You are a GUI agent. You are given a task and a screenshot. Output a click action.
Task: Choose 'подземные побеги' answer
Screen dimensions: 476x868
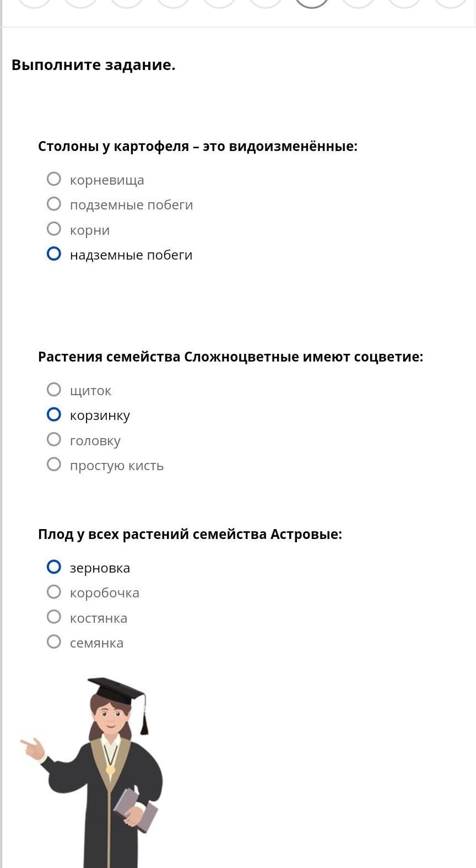(54, 204)
